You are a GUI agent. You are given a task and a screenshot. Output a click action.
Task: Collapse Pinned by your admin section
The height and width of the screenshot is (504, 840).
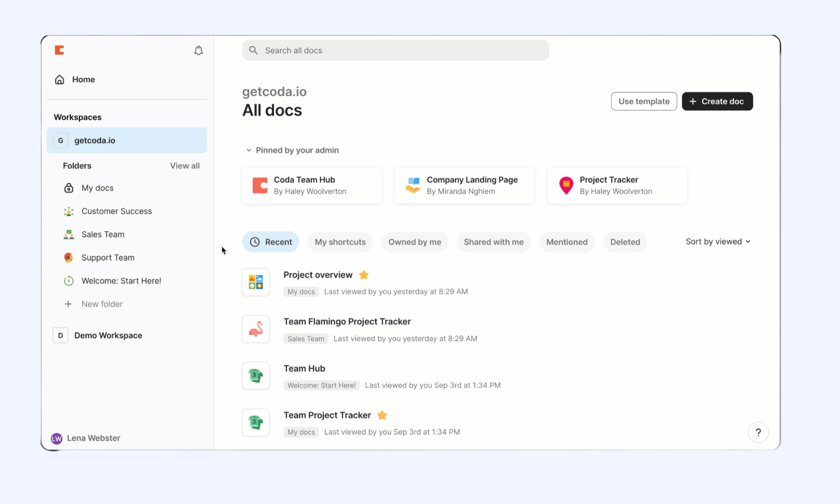[x=249, y=150]
